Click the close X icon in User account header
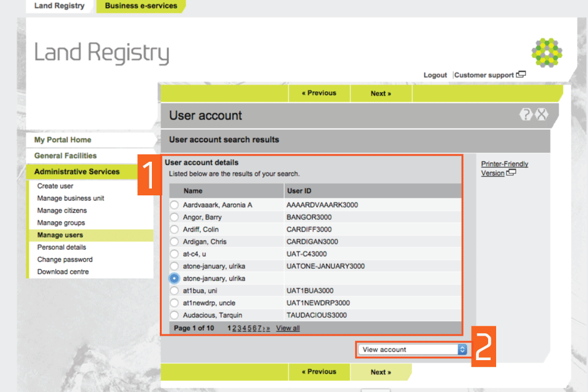588x392 pixels. [541, 115]
